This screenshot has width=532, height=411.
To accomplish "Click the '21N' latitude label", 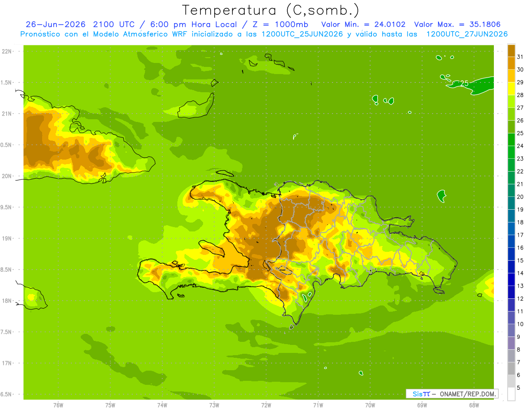I will click(7, 114).
